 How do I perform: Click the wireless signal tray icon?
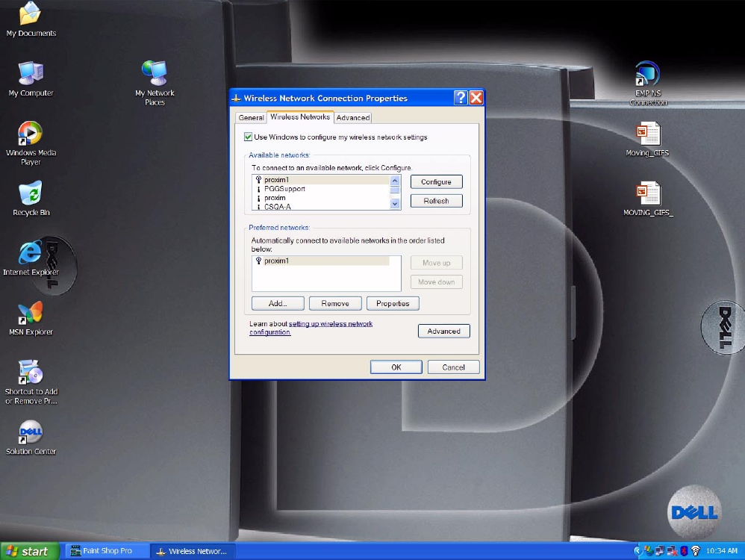point(695,551)
